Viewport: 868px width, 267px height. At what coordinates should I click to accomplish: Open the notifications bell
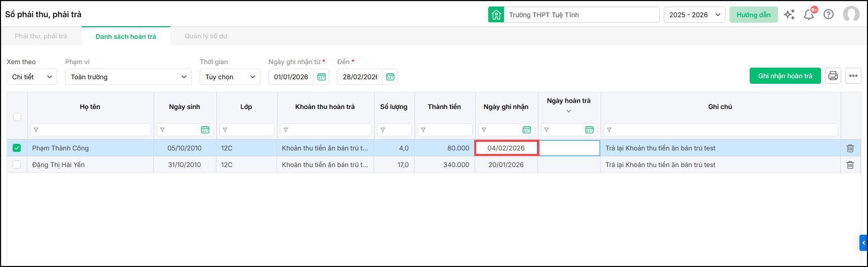pyautogui.click(x=809, y=15)
